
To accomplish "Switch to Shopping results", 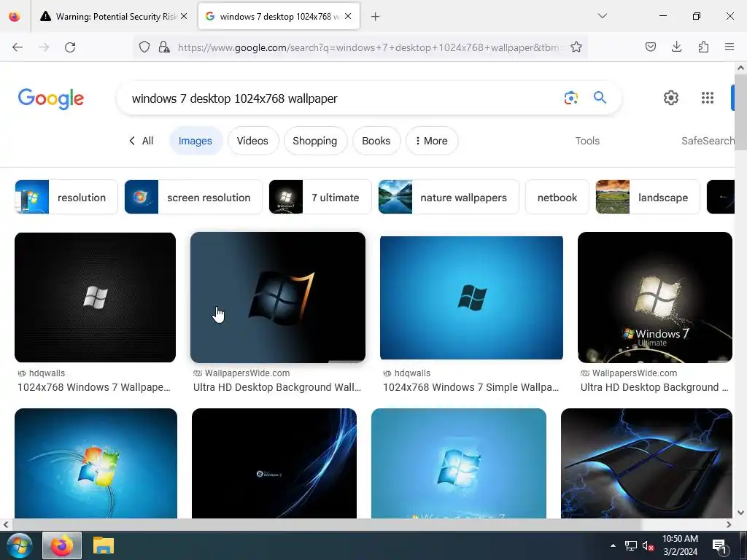I will (x=315, y=141).
